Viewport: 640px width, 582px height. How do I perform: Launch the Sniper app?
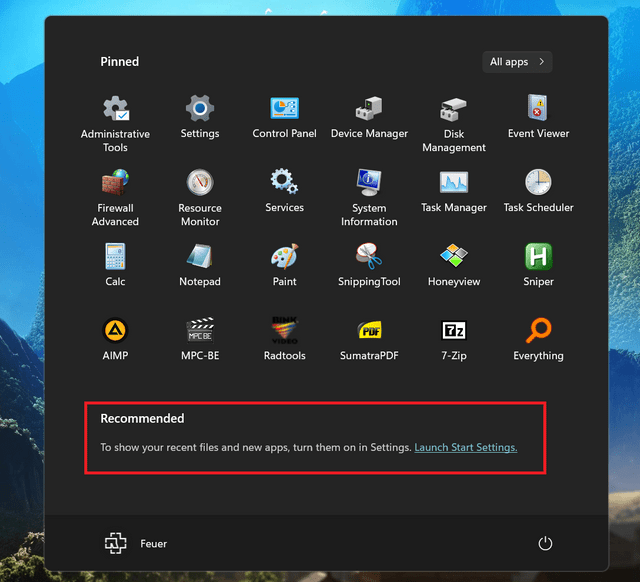538,265
